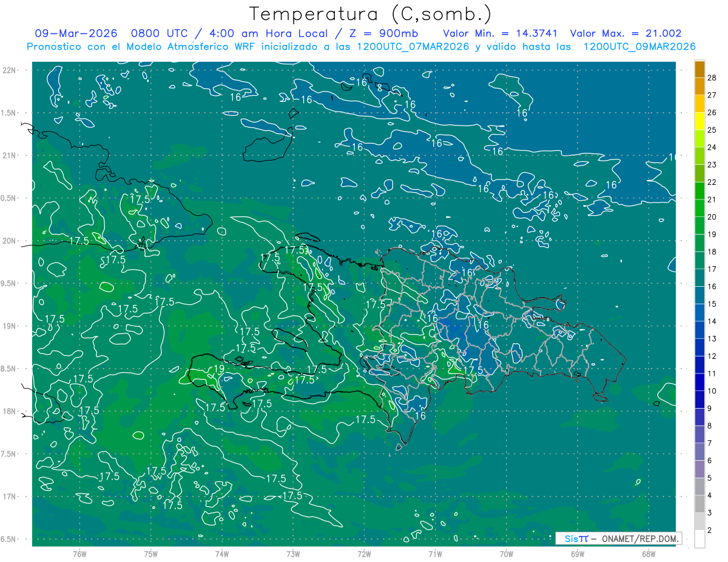Click the 72W longitude axis label
The height and width of the screenshot is (562, 728).
(x=364, y=554)
